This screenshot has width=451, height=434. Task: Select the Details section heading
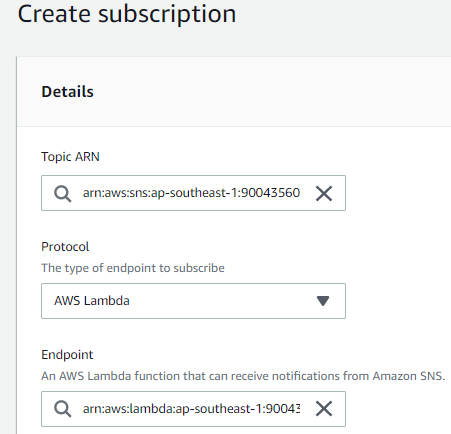pos(67,92)
